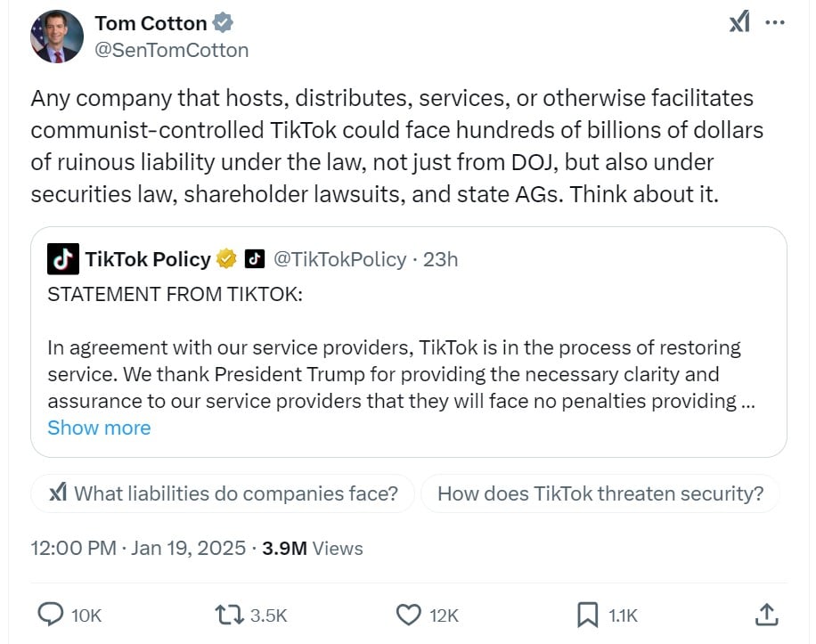Open the 12:00 PM Jan 19, 2025 timestamp
The image size is (816, 644).
coord(138,548)
